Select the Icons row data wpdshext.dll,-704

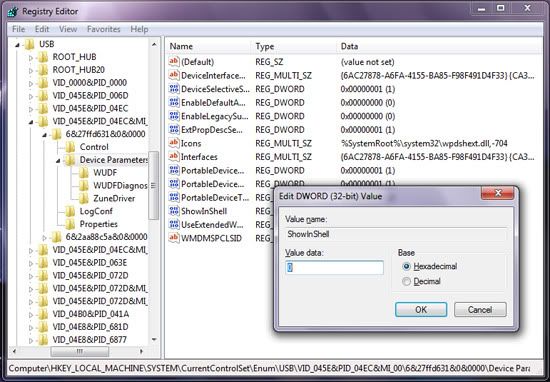point(424,143)
